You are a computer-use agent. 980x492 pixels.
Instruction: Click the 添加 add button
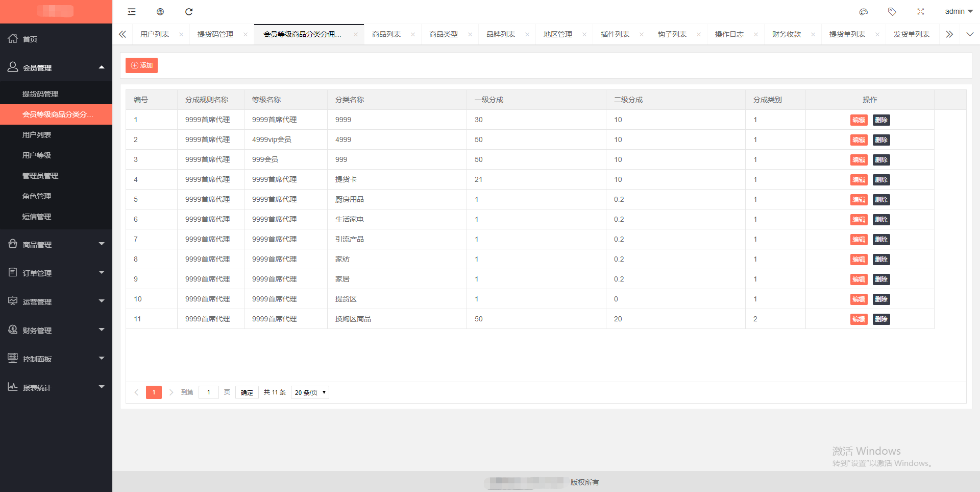pyautogui.click(x=141, y=65)
